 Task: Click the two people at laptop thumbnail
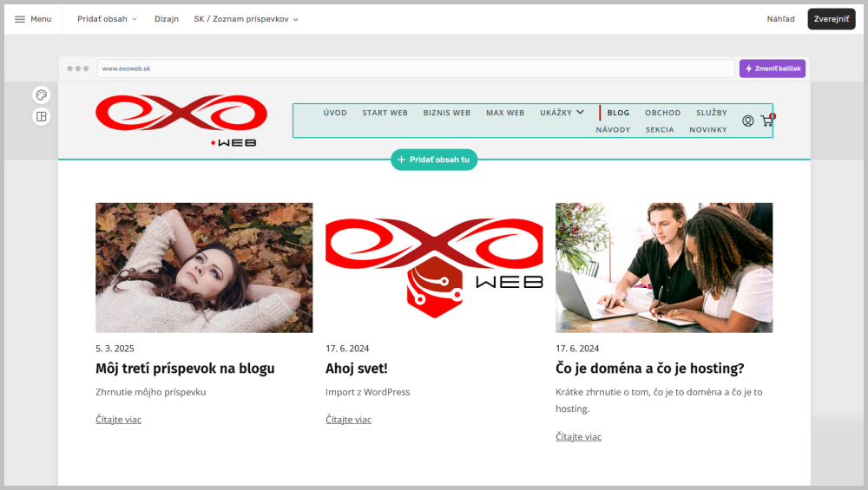[664, 268]
